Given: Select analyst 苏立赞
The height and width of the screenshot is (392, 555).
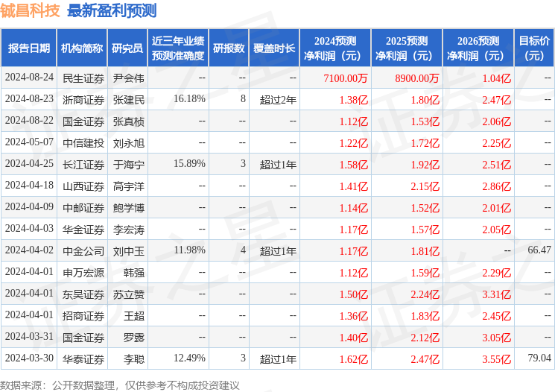Looking at the screenshot, I should pos(128,294).
